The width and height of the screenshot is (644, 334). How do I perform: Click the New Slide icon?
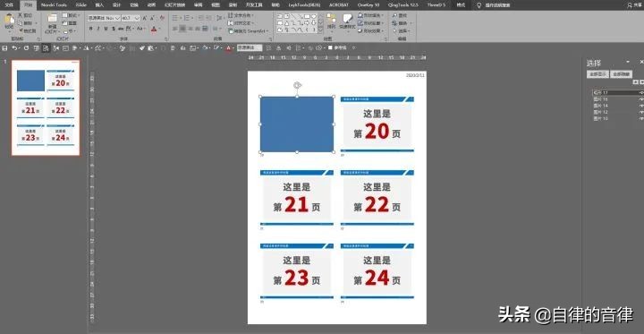pos(52,19)
